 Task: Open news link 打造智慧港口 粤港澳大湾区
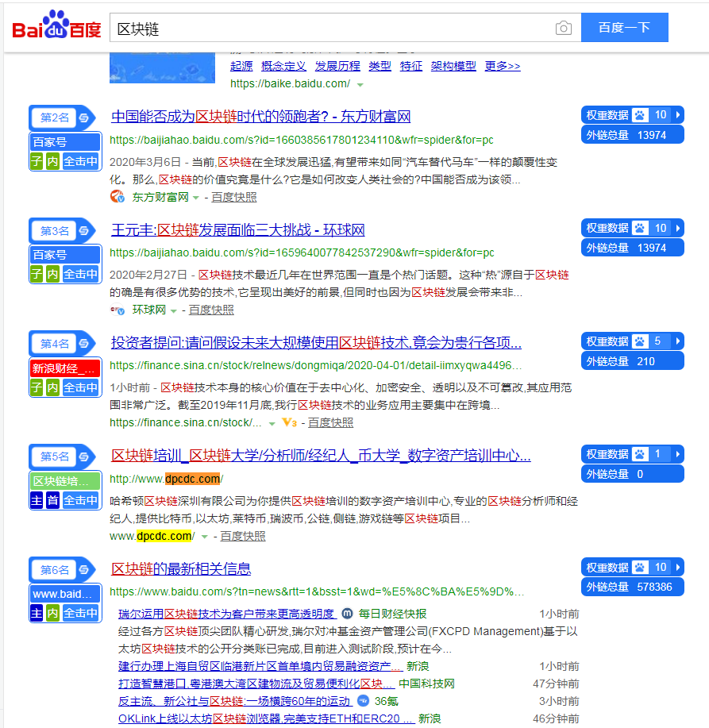point(256,684)
